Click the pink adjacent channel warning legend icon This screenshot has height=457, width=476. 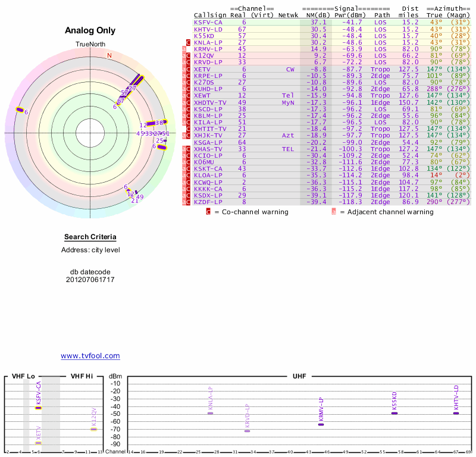click(x=334, y=212)
